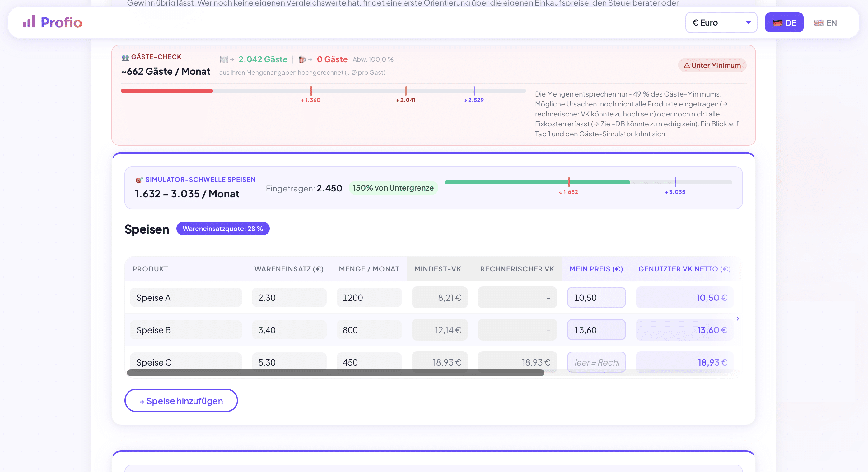Edit Speise B quantity field 800
Image resolution: width=868 pixels, height=472 pixels.
coord(369,330)
